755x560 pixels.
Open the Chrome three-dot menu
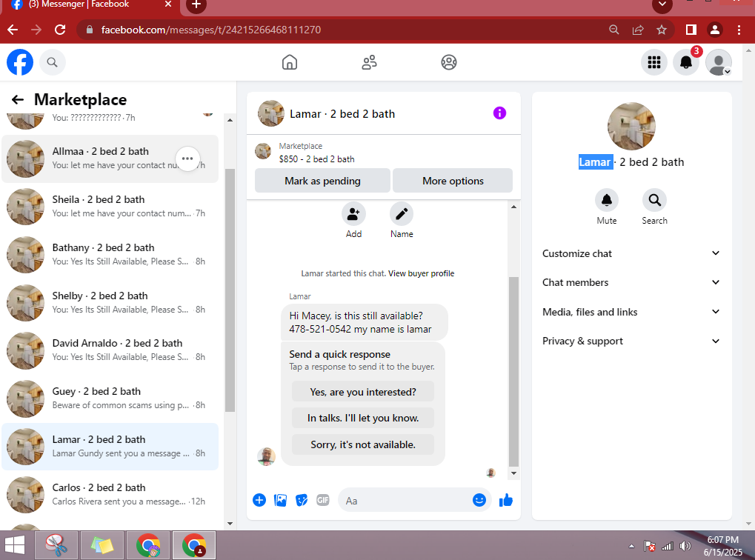739,30
